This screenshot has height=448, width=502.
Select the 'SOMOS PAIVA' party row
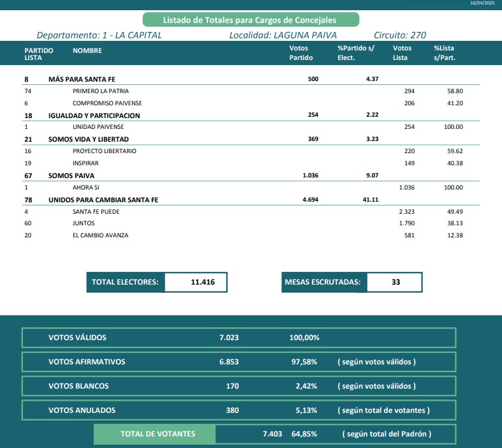click(251, 175)
